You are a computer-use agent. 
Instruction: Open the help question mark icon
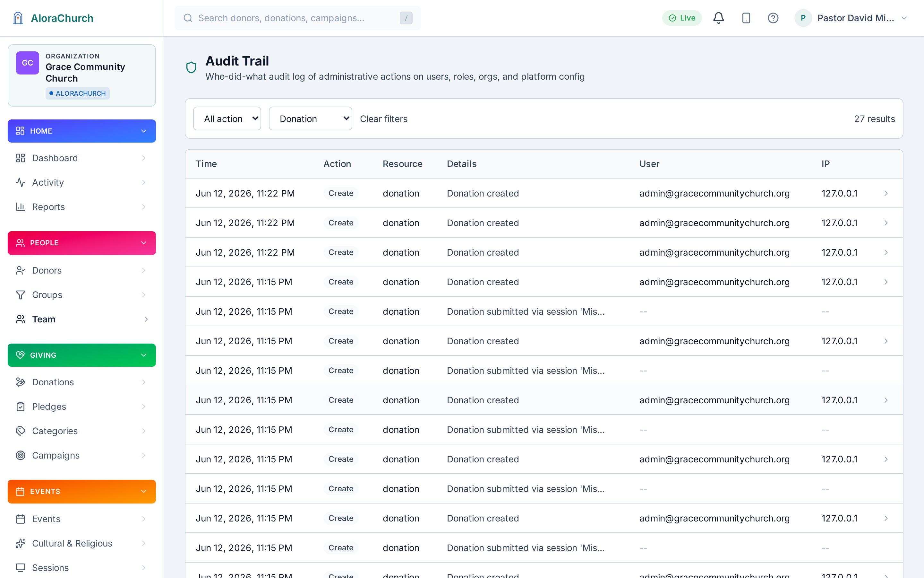pyautogui.click(x=773, y=18)
